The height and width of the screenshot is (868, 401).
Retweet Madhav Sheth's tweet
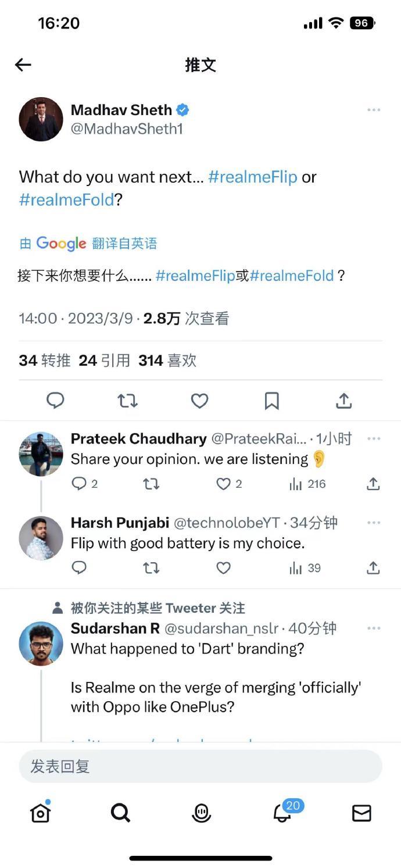pos(127,401)
